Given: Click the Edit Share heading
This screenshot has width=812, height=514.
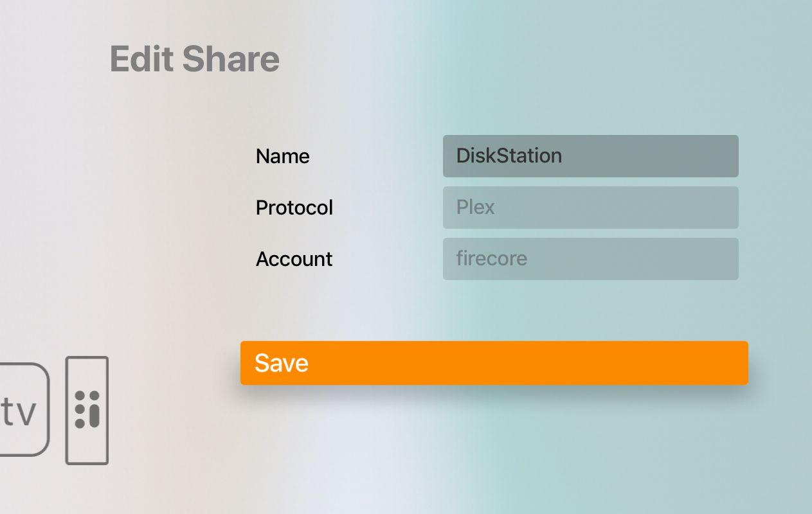Looking at the screenshot, I should [195, 59].
